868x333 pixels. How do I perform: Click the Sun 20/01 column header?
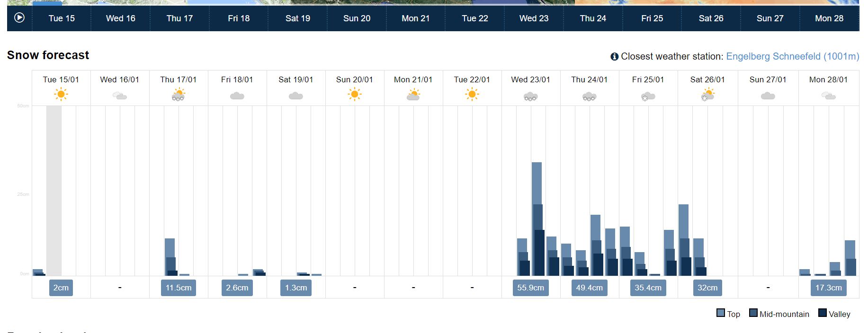[355, 79]
